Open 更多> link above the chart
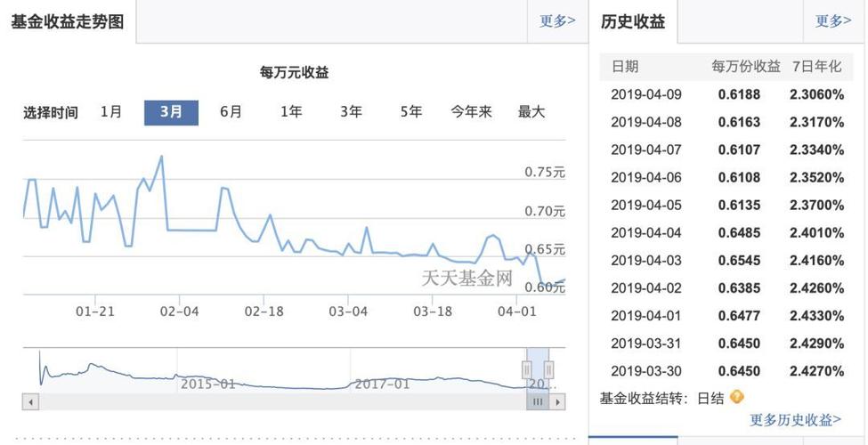This screenshot has height=445, width=868. (557, 20)
